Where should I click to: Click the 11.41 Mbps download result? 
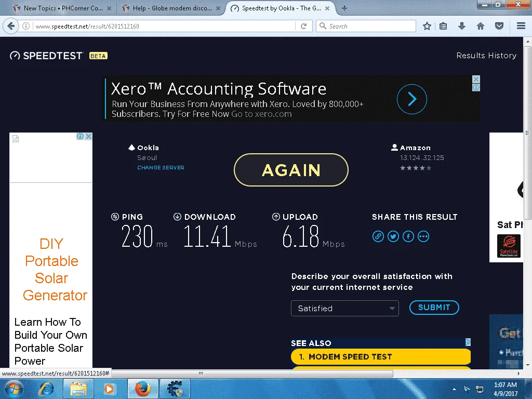click(220, 236)
